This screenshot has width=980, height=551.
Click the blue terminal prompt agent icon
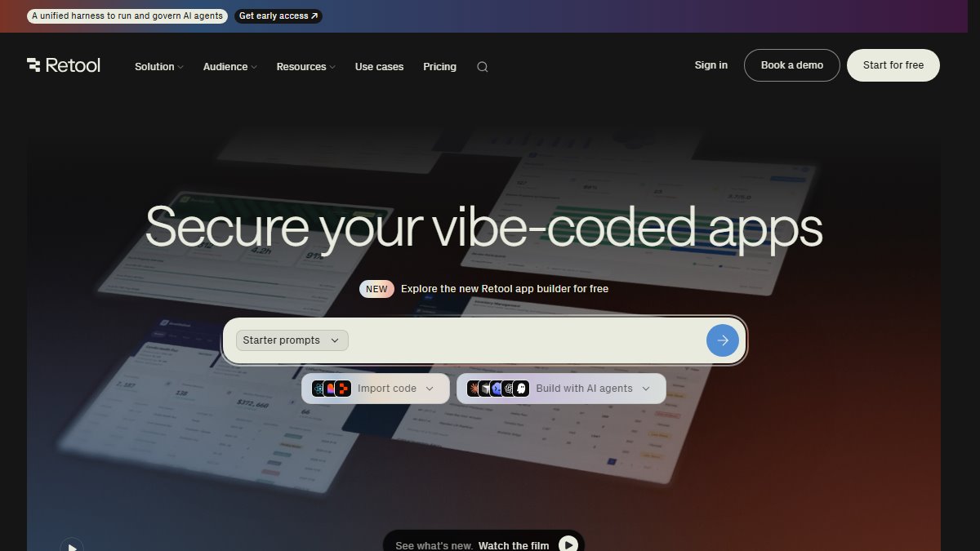[497, 389]
